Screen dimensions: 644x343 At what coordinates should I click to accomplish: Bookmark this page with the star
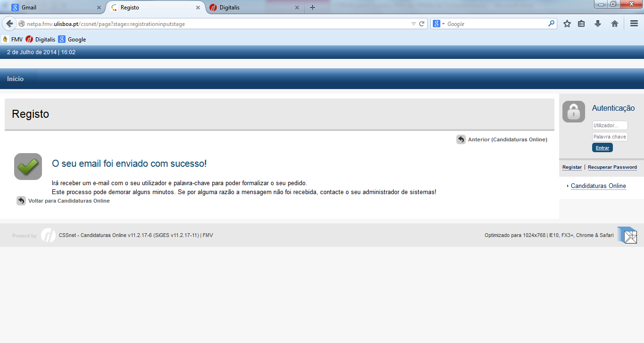pyautogui.click(x=567, y=24)
